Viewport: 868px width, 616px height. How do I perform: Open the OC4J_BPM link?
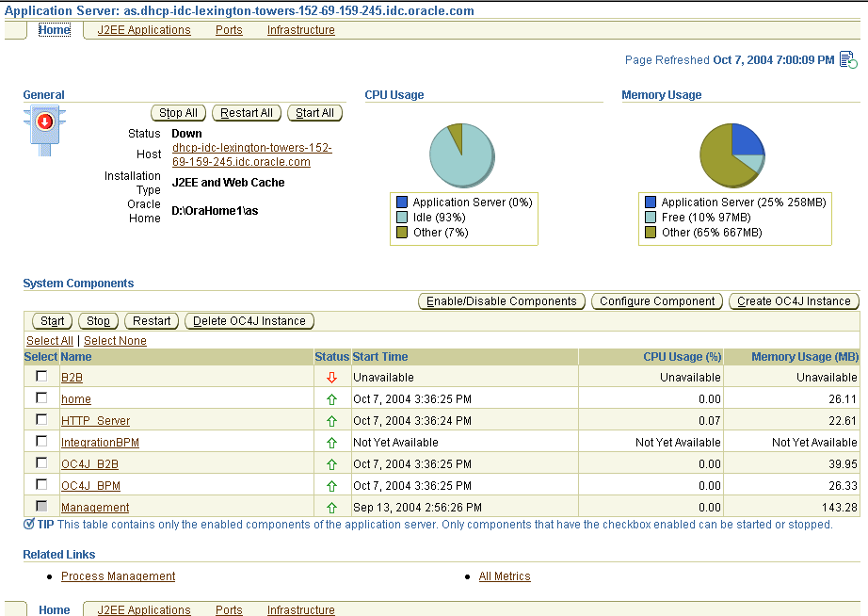click(x=90, y=486)
